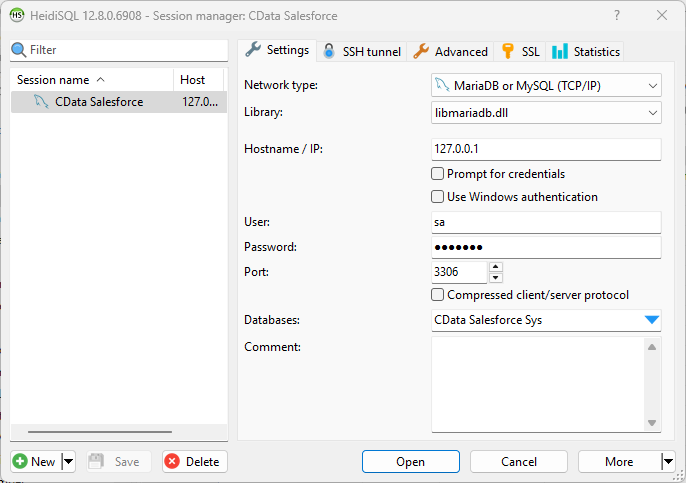Enable Prompt for credentials checkbox
Viewport: 686px width, 483px height.
(438, 174)
